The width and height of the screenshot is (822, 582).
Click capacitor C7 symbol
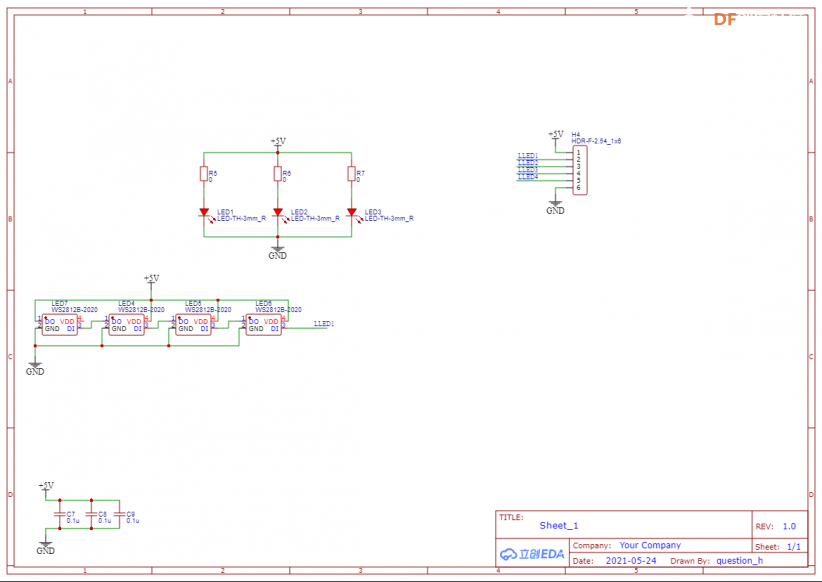point(60,514)
